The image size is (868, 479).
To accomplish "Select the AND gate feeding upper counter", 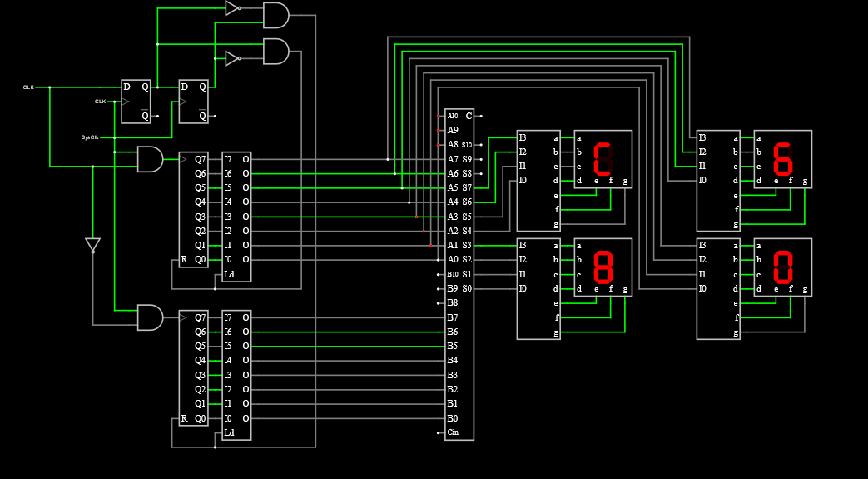I will pos(150,159).
